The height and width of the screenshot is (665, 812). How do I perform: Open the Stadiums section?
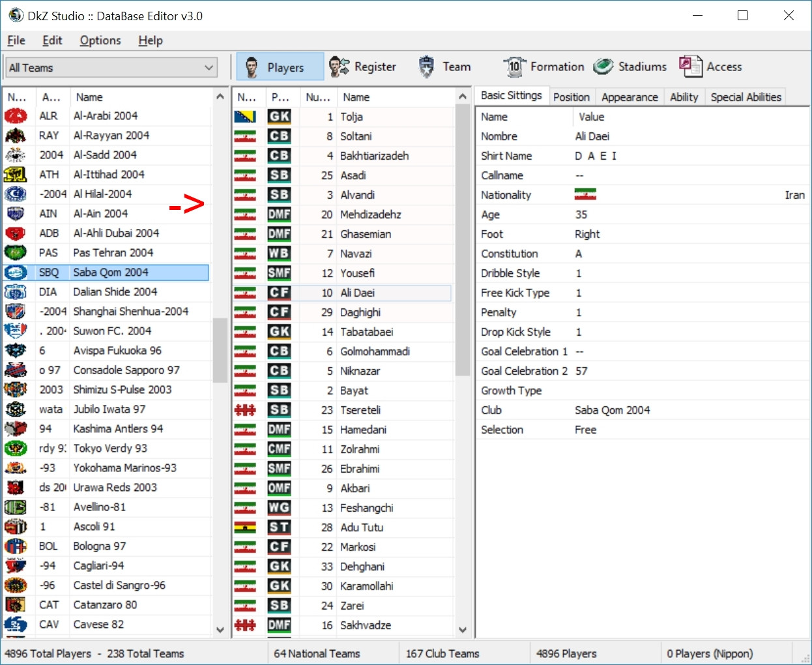[x=630, y=66]
